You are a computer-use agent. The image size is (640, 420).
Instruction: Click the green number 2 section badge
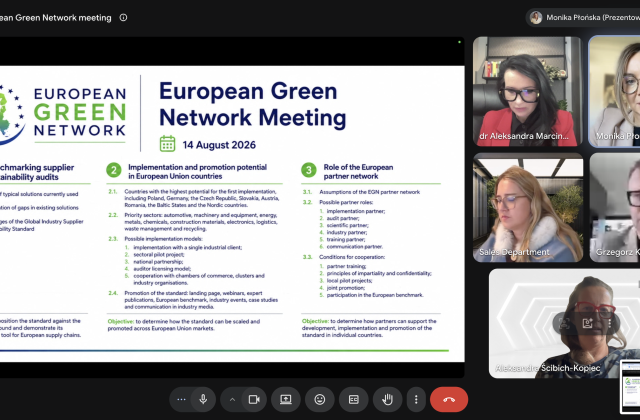click(114, 170)
